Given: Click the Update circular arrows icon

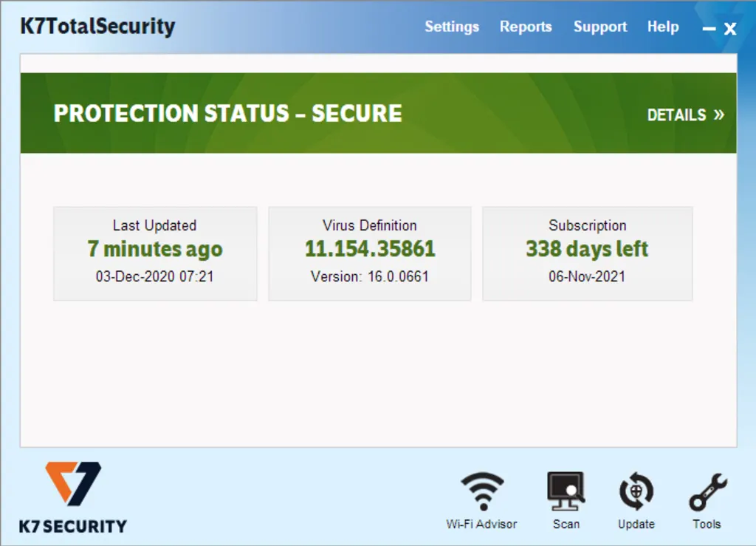Looking at the screenshot, I should [636, 489].
